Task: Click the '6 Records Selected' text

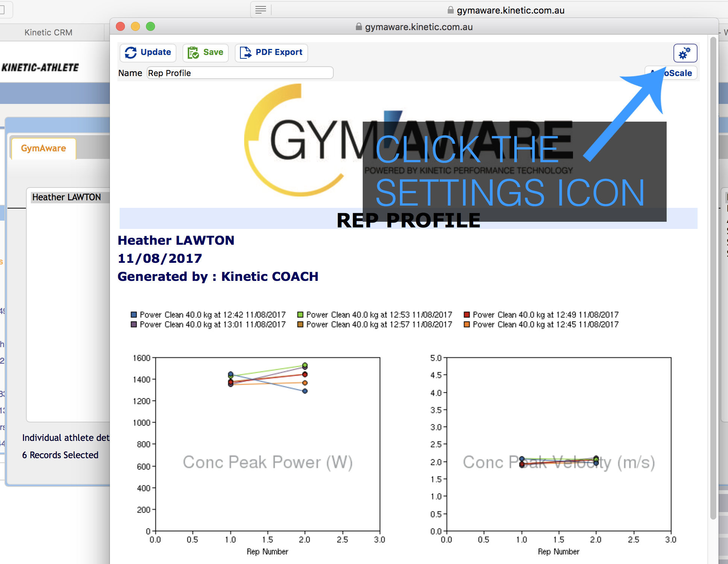Action: [60, 455]
